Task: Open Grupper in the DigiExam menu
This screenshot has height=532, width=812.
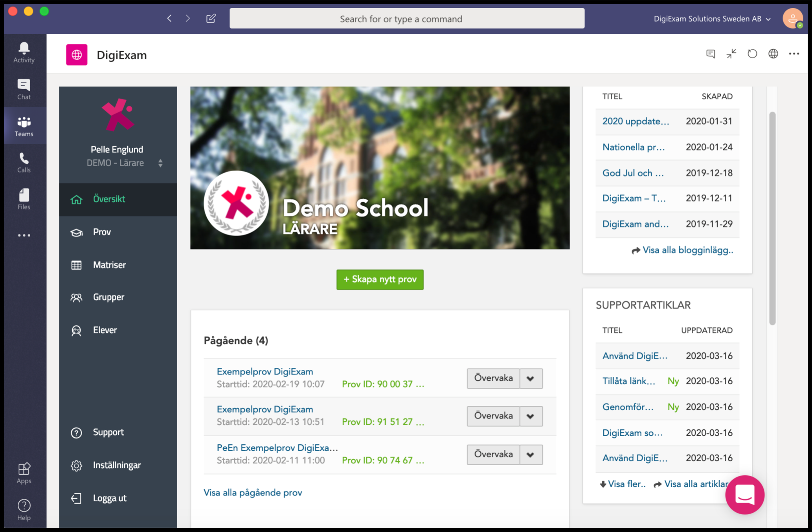Action: coord(118,297)
